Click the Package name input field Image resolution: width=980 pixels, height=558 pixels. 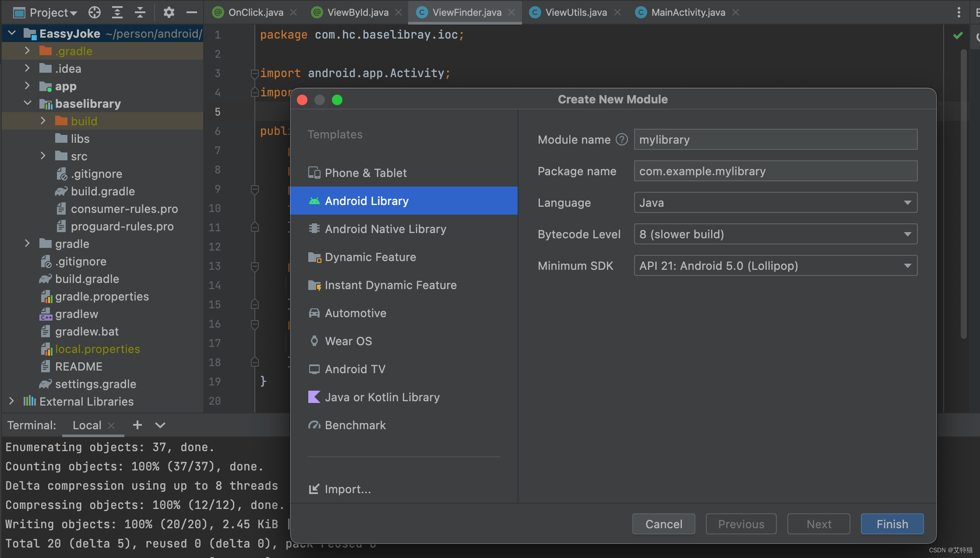click(775, 171)
